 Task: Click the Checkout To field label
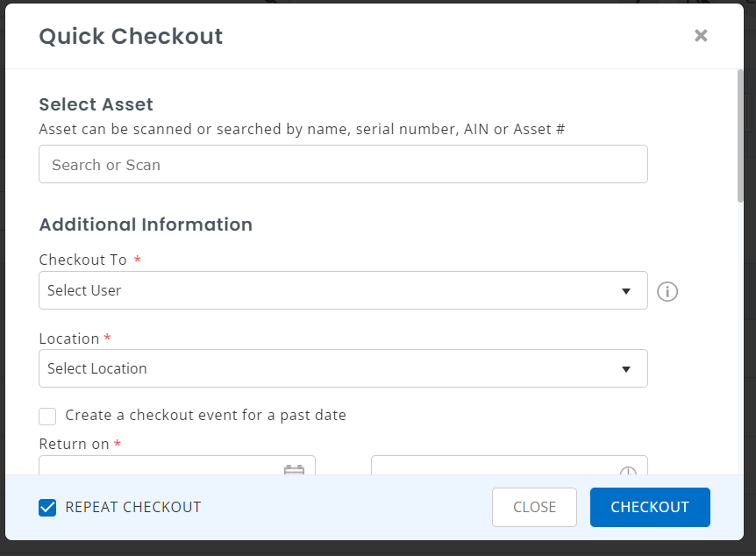(83, 260)
